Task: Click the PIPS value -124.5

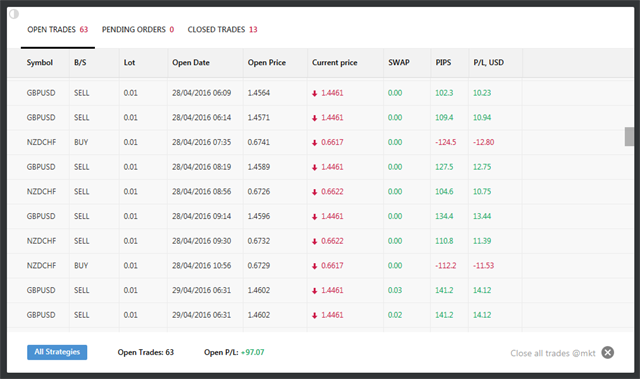Action: tap(446, 142)
